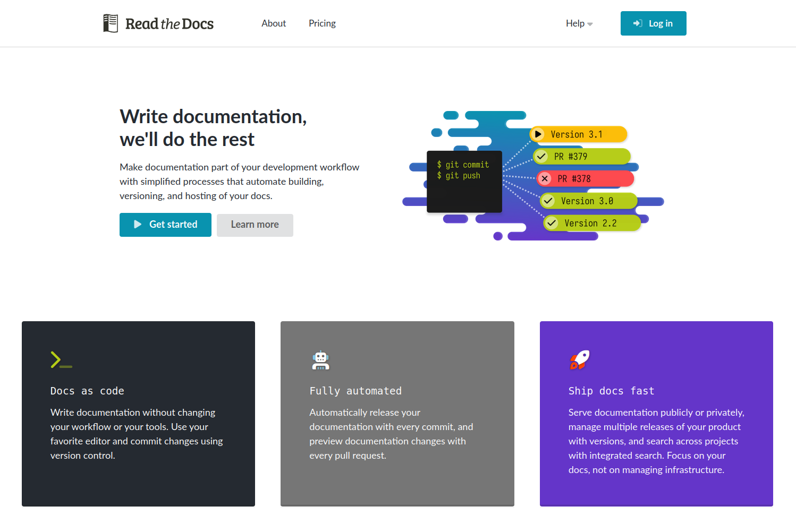
Task: Click the git commit terminal illustration
Action: pyautogui.click(x=464, y=182)
